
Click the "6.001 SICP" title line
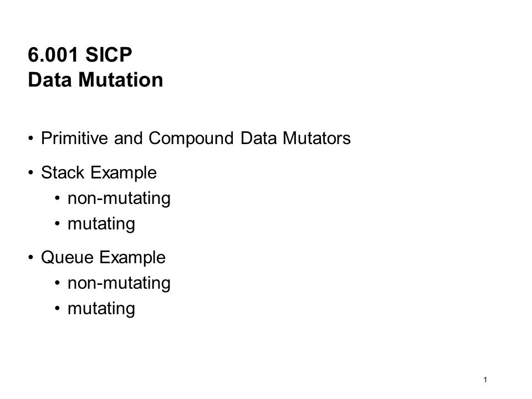[x=80, y=54]
